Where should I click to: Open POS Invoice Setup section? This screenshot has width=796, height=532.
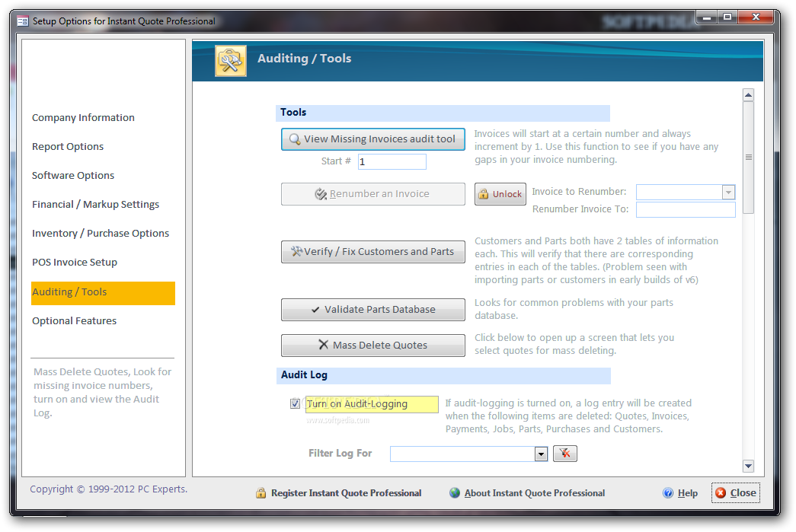click(75, 263)
